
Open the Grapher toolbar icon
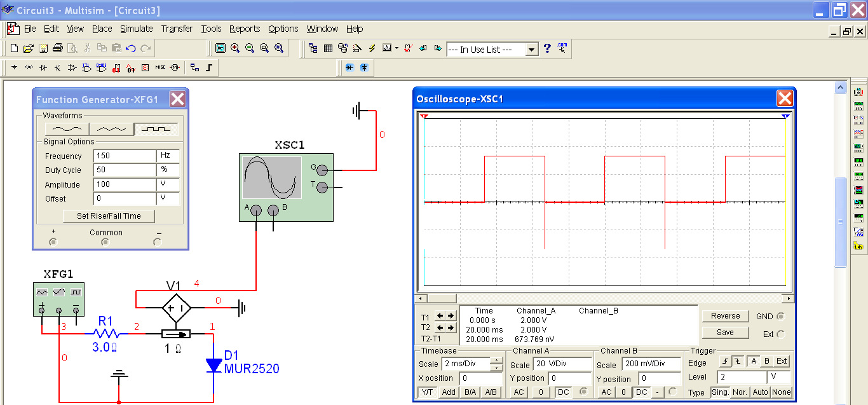[387, 48]
